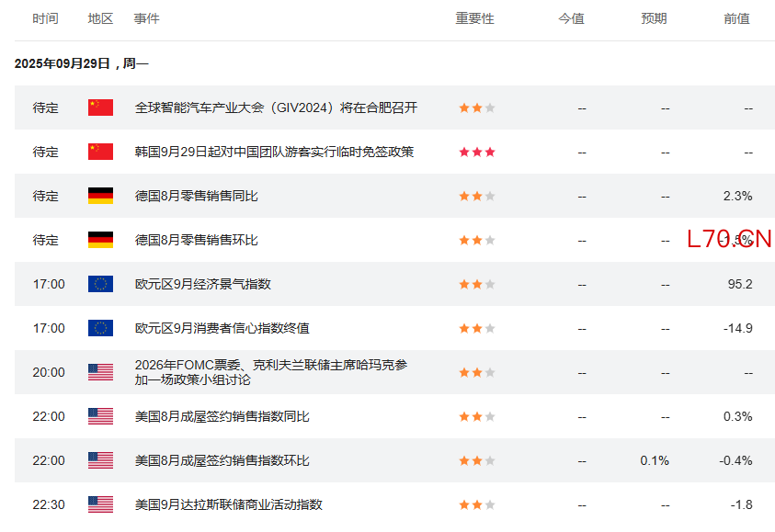Click previous value -1.8 for Dallas Fed index

coord(741,504)
